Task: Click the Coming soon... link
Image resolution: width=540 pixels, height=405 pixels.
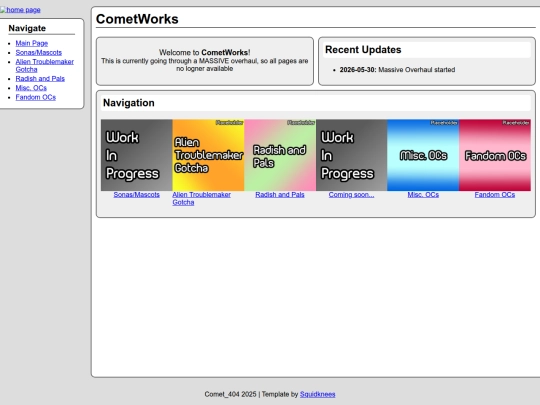Action: 351,195
